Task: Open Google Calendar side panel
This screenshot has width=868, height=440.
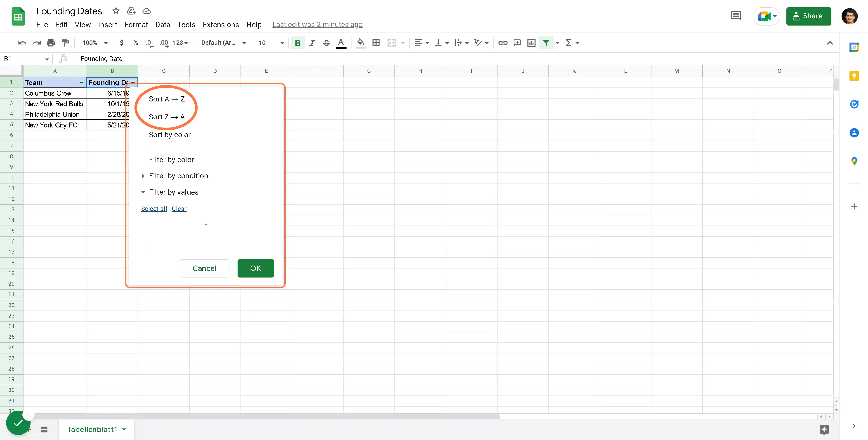Action: 854,47
